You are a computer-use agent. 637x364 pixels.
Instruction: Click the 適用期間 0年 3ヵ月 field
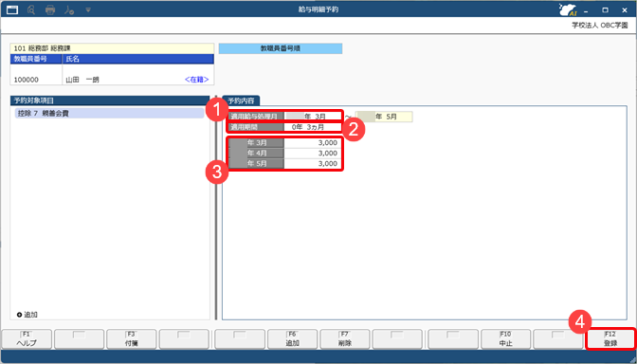point(313,127)
